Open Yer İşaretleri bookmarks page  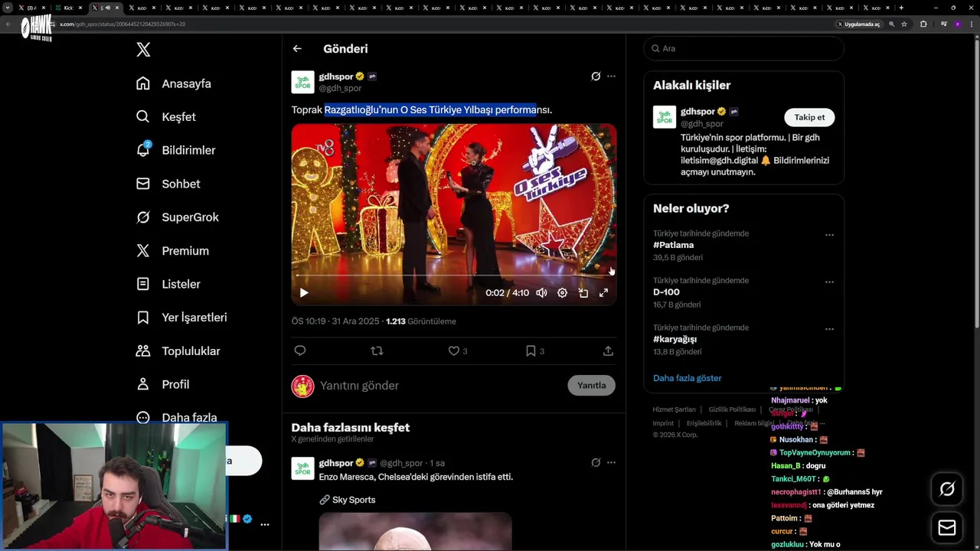pos(181,318)
